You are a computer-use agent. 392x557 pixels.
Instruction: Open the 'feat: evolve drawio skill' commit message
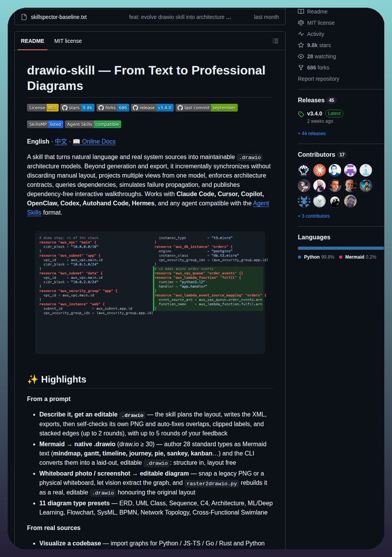(180, 17)
